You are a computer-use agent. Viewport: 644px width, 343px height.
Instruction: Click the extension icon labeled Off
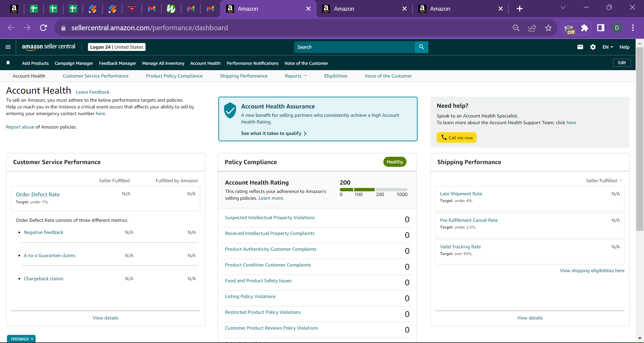pyautogui.click(x=570, y=29)
